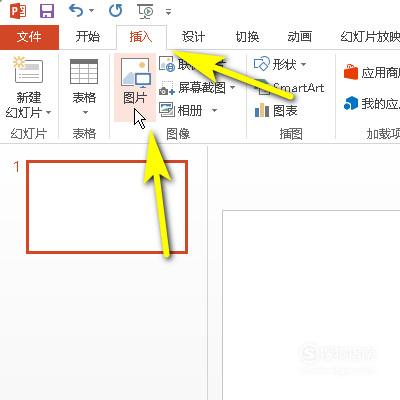Open 我的应用 my apps icon
This screenshot has height=400, width=400.
(351, 104)
